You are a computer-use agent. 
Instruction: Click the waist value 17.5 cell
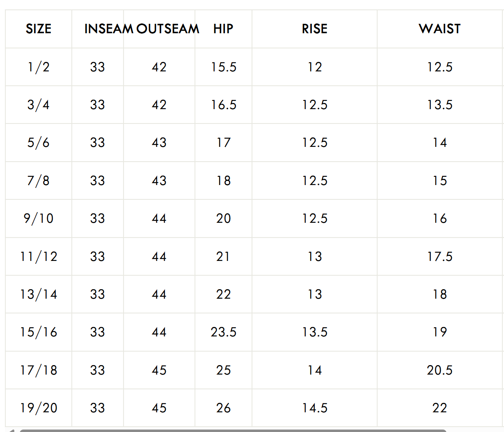click(440, 256)
